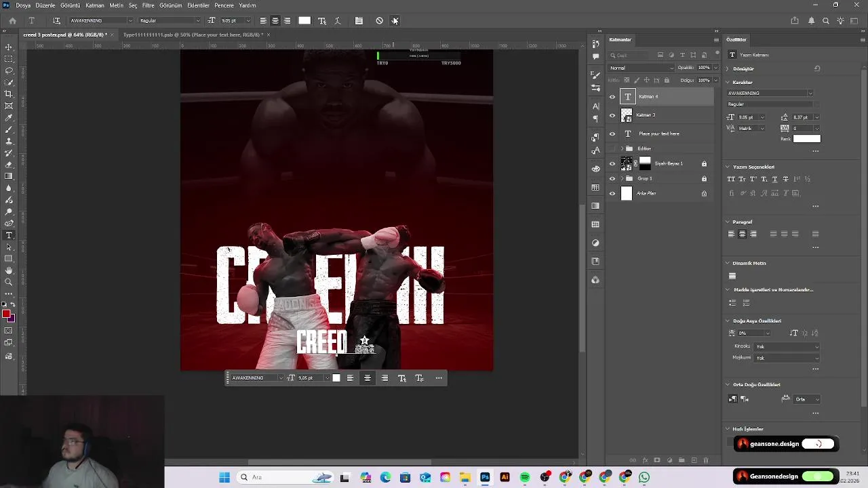Apply All Caps in Yazım Seçenekleri
The width and height of the screenshot is (868, 488).
click(x=731, y=179)
